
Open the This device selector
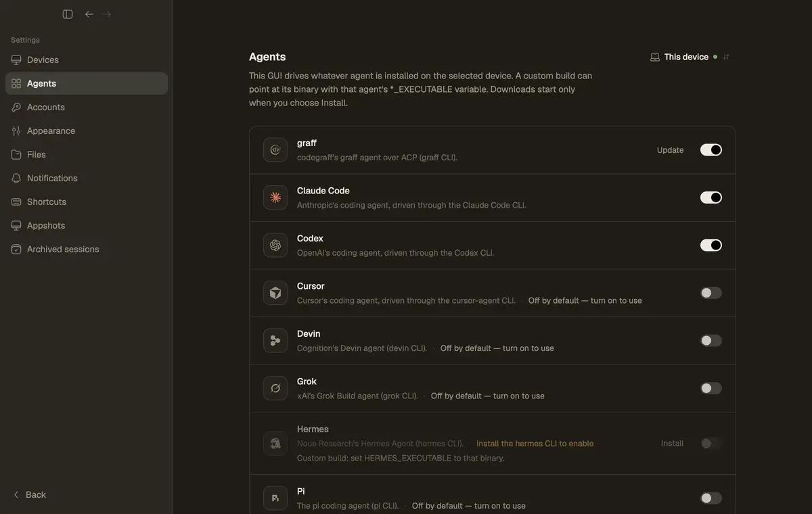(690, 57)
